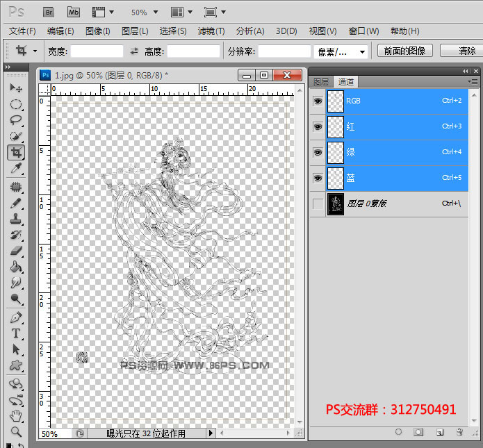Screen dimensions: 483x448
Task: Switch to the 通道 tab
Action: coord(346,82)
